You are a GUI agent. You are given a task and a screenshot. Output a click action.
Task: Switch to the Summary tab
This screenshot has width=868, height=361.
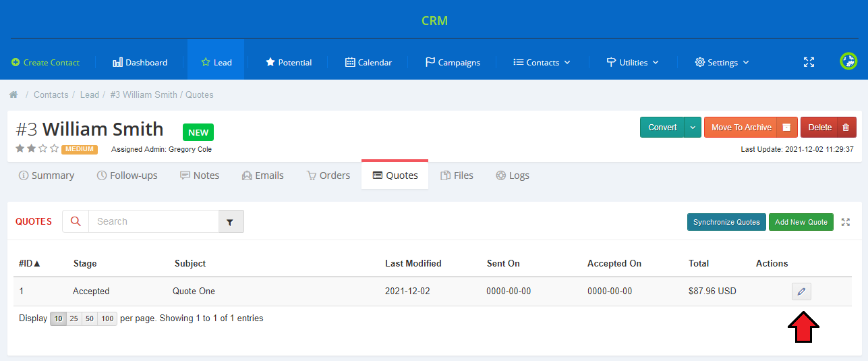coord(47,175)
